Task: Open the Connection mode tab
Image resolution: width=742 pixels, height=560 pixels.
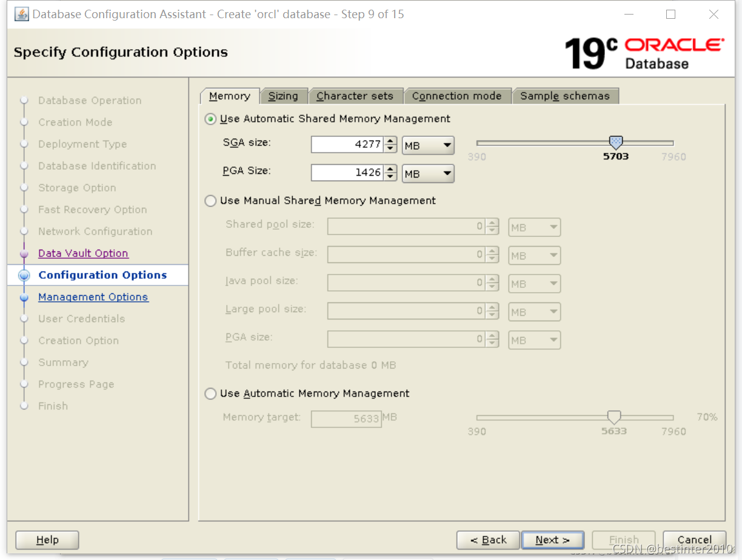Action: click(457, 96)
